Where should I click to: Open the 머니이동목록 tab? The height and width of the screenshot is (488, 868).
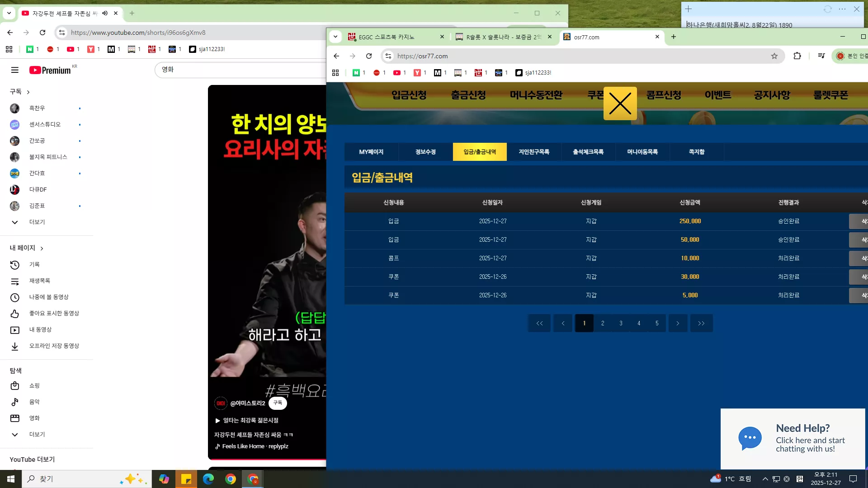click(x=642, y=152)
